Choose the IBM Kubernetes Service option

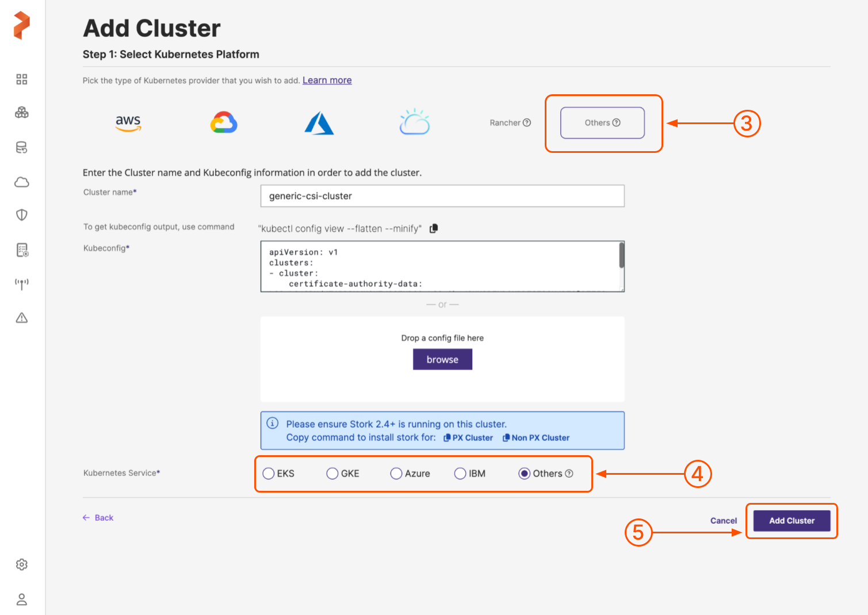click(x=460, y=474)
